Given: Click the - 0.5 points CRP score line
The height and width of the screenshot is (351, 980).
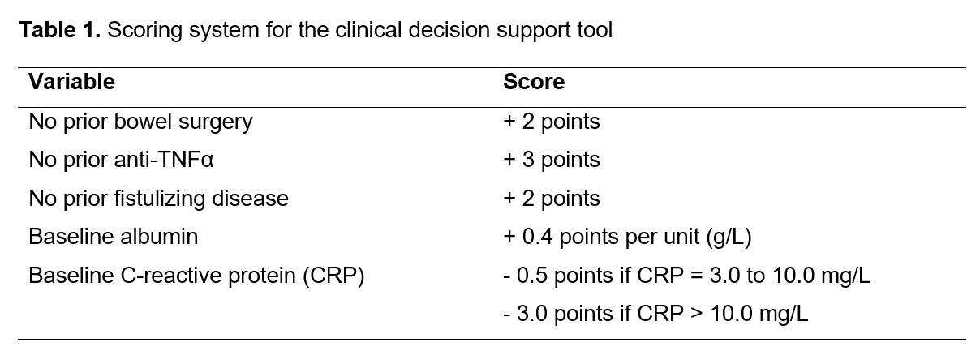Looking at the screenshot, I should click(x=686, y=276).
